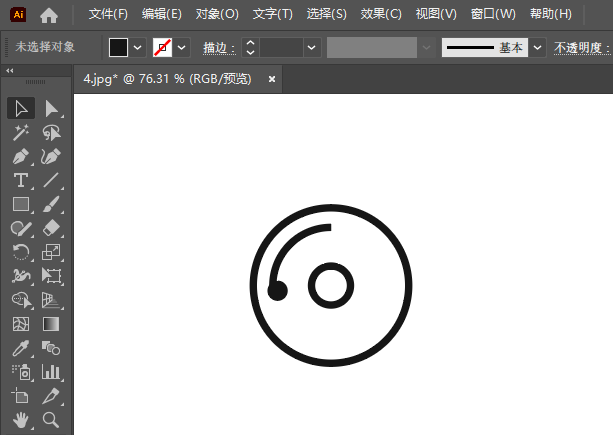Screen dimensions: 613x435
Task: Open the 窗口(W) menu
Action: [493, 14]
